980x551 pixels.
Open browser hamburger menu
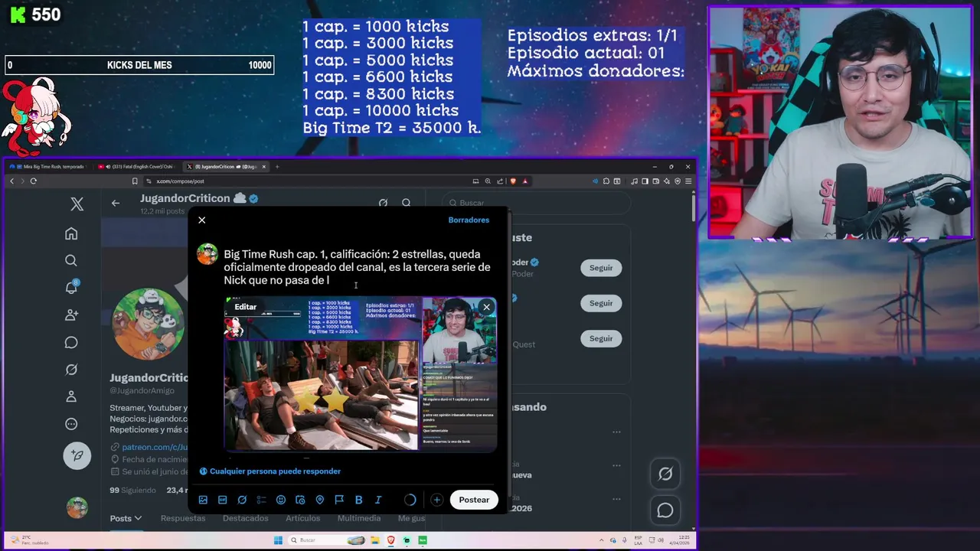tap(688, 181)
